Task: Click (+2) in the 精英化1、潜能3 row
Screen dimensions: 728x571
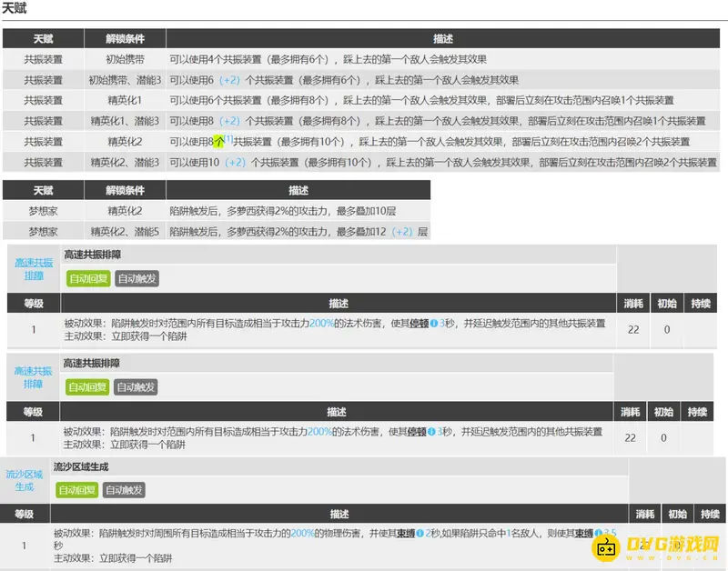Action: click(229, 121)
